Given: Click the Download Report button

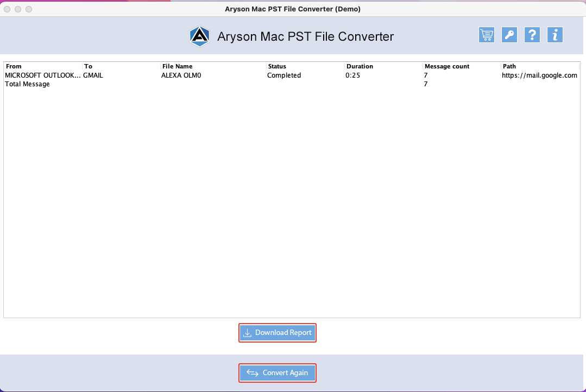Looking at the screenshot, I should click(x=278, y=333).
